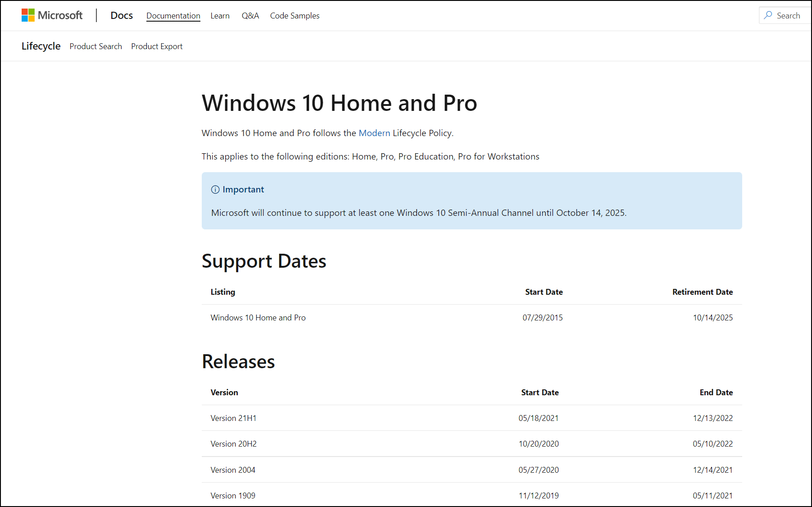The height and width of the screenshot is (507, 812).
Task: Open the Learn section
Action: (x=220, y=15)
